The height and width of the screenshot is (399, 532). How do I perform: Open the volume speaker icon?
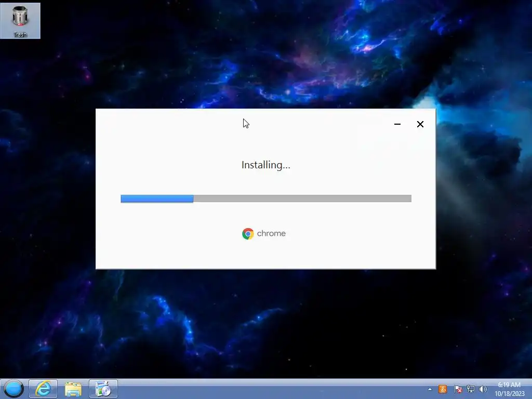[483, 389]
